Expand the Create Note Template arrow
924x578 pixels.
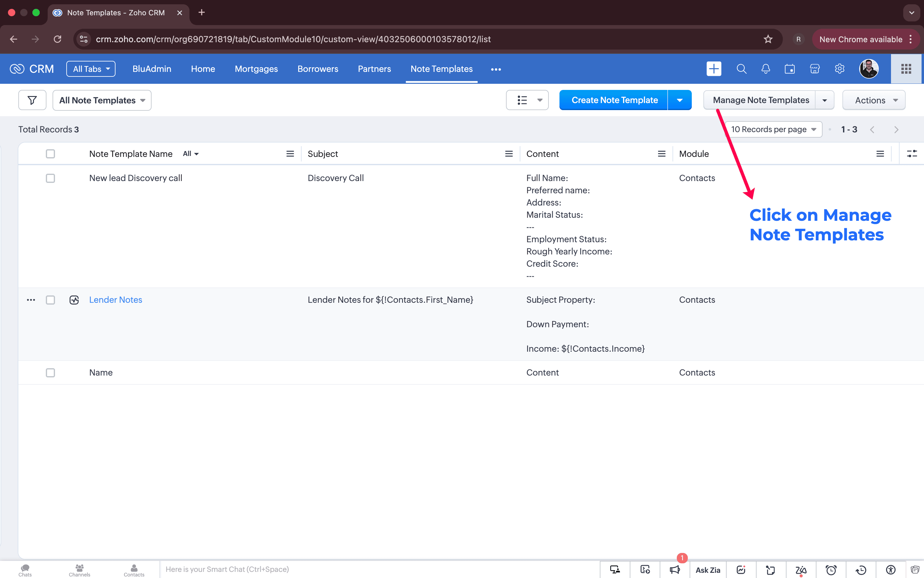point(680,100)
